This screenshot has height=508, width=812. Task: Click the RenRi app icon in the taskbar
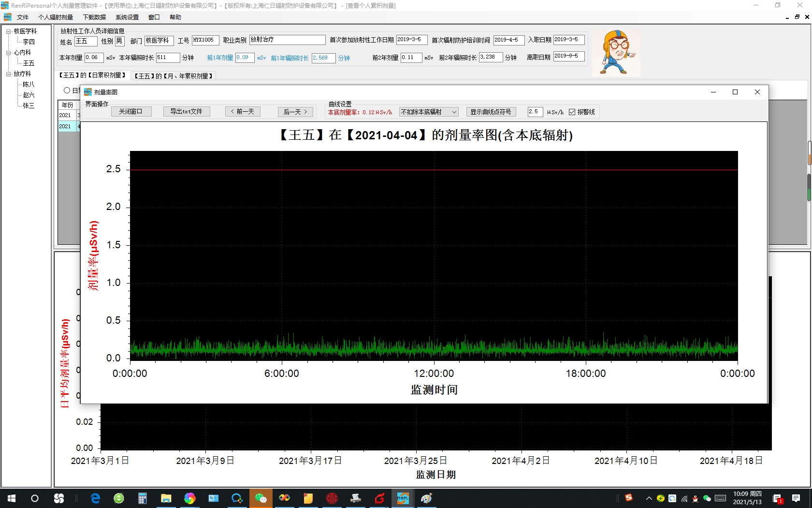[403, 498]
